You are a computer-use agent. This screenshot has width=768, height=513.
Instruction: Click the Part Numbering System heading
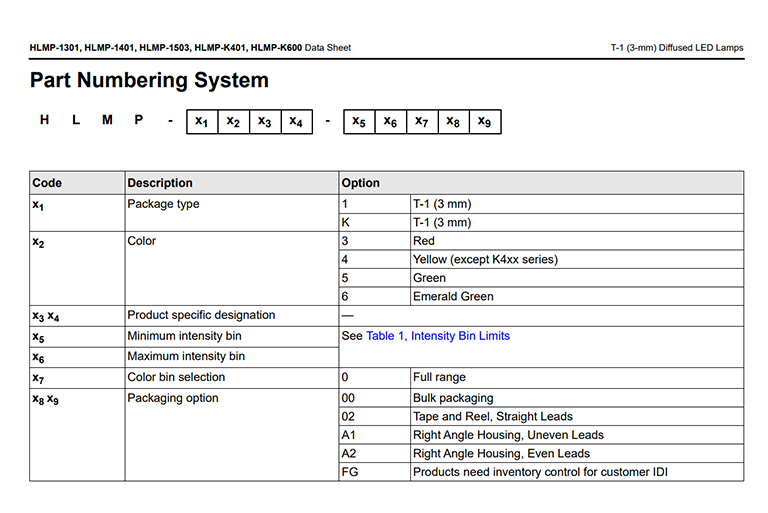[149, 80]
